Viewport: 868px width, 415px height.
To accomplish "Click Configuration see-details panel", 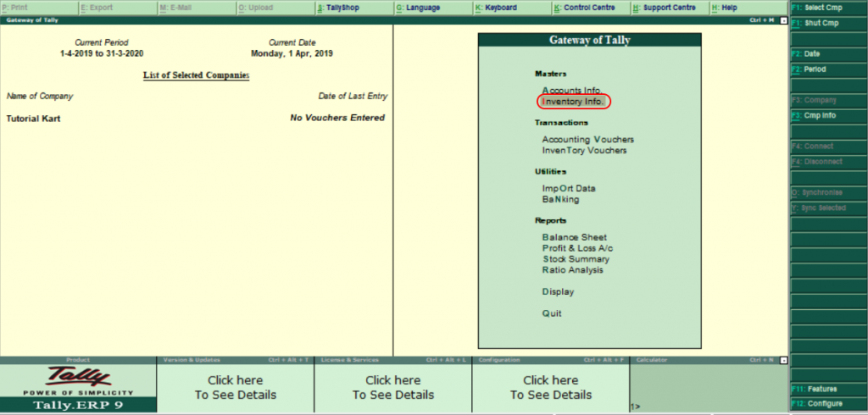I will 551,388.
